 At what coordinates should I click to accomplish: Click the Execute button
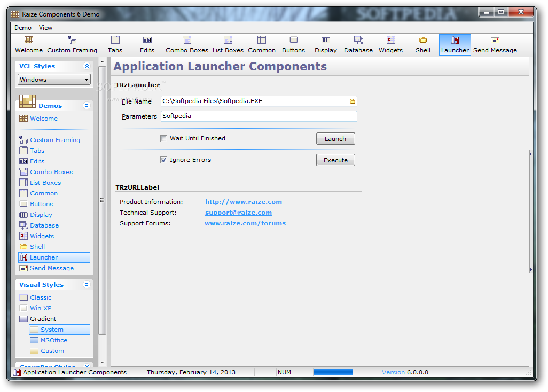[335, 160]
